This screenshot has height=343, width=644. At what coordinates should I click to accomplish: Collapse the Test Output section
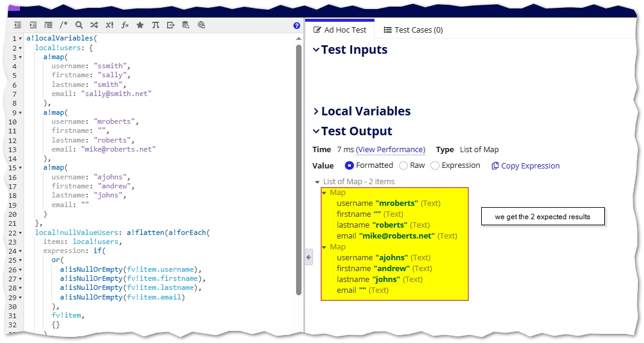click(316, 131)
